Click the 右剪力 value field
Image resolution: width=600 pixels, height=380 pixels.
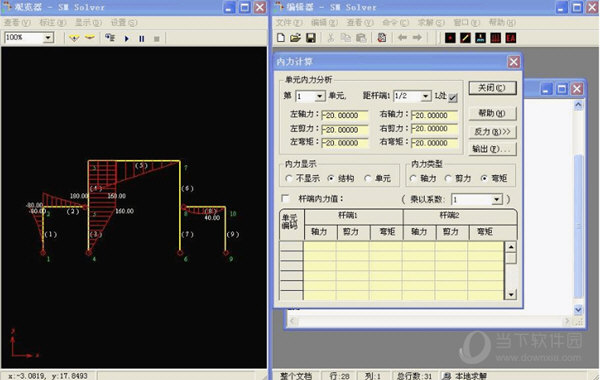435,129
